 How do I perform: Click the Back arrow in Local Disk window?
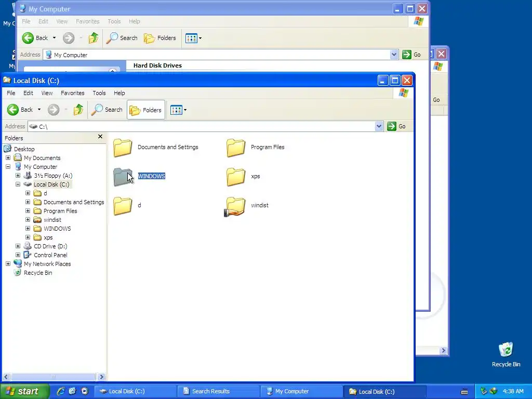point(13,110)
